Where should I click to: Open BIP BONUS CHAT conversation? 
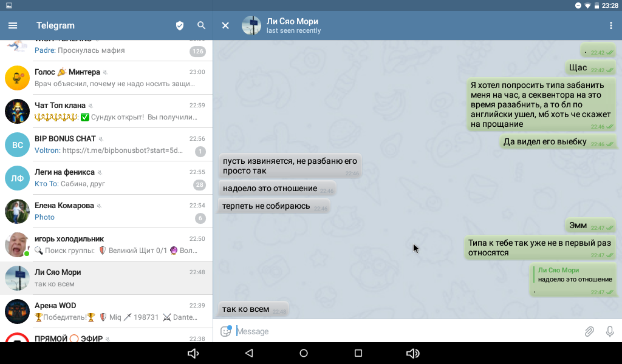(106, 144)
